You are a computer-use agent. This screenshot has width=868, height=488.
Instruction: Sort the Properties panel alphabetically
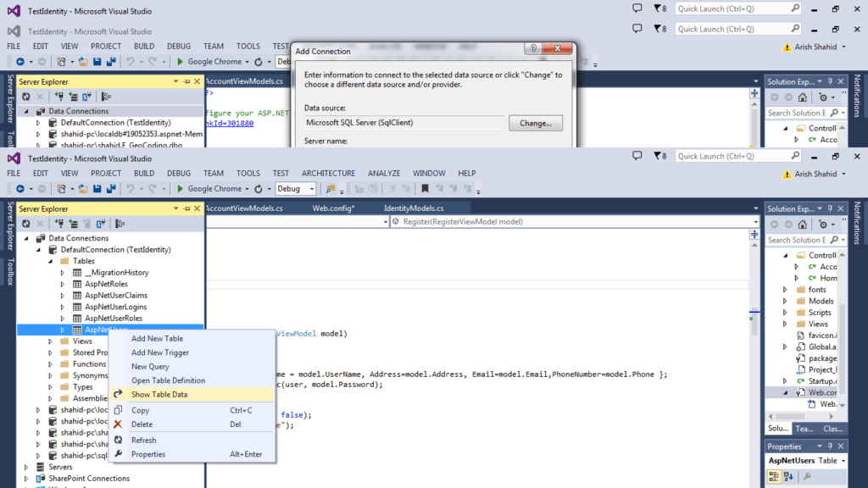[x=789, y=476]
